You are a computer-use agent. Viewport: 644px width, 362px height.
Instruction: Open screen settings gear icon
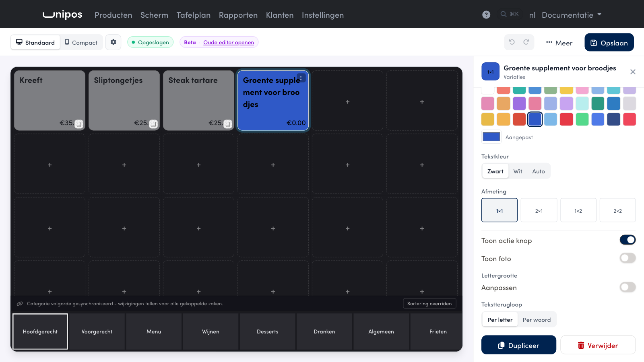(x=114, y=42)
